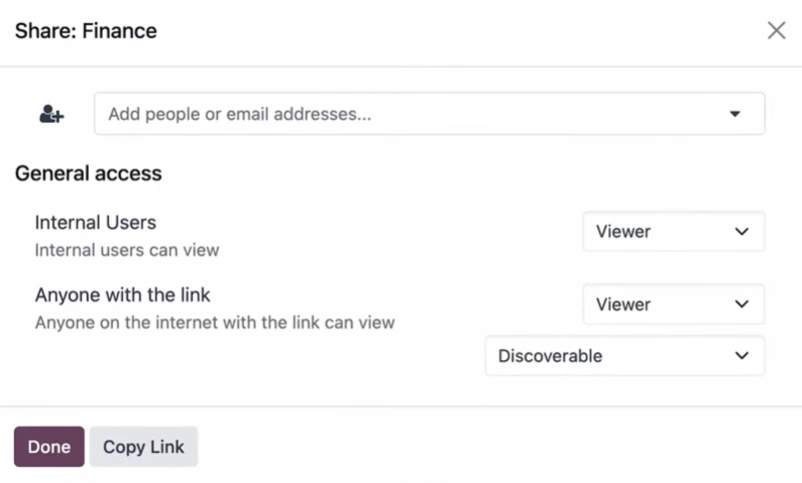Confirm sharing with the Done button
The image size is (802, 483).
coord(49,447)
